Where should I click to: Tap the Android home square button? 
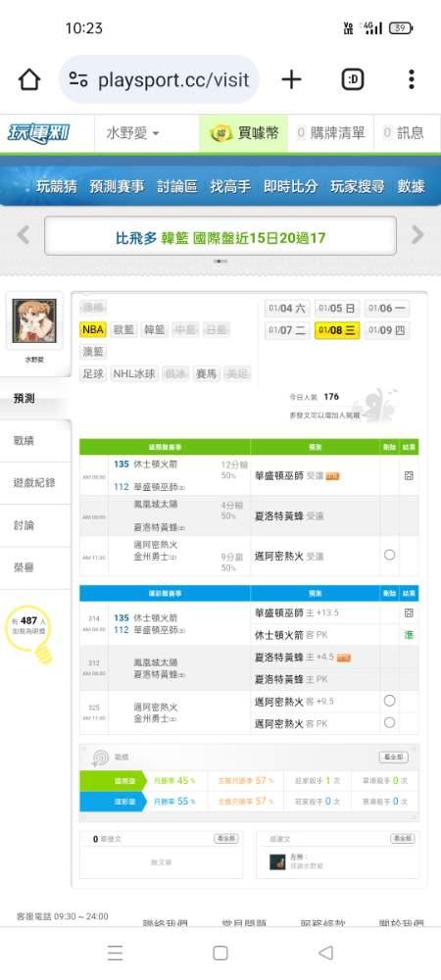[220, 953]
